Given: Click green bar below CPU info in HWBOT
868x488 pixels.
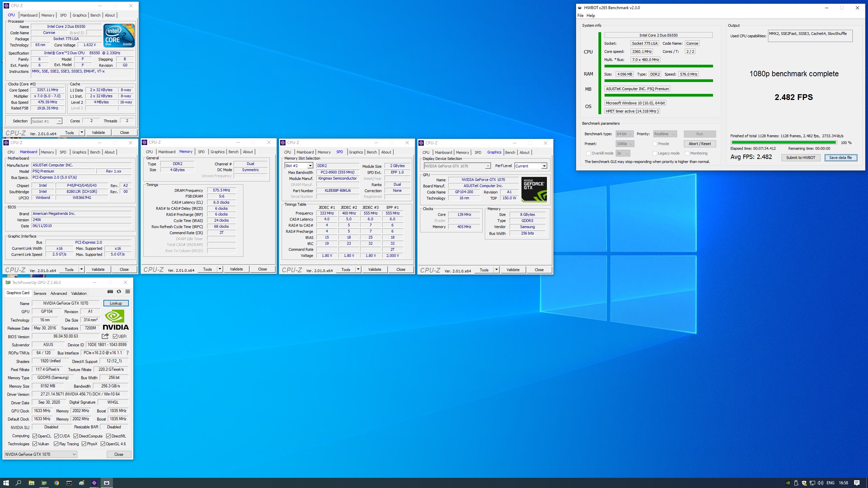Looking at the screenshot, I should (658, 66).
